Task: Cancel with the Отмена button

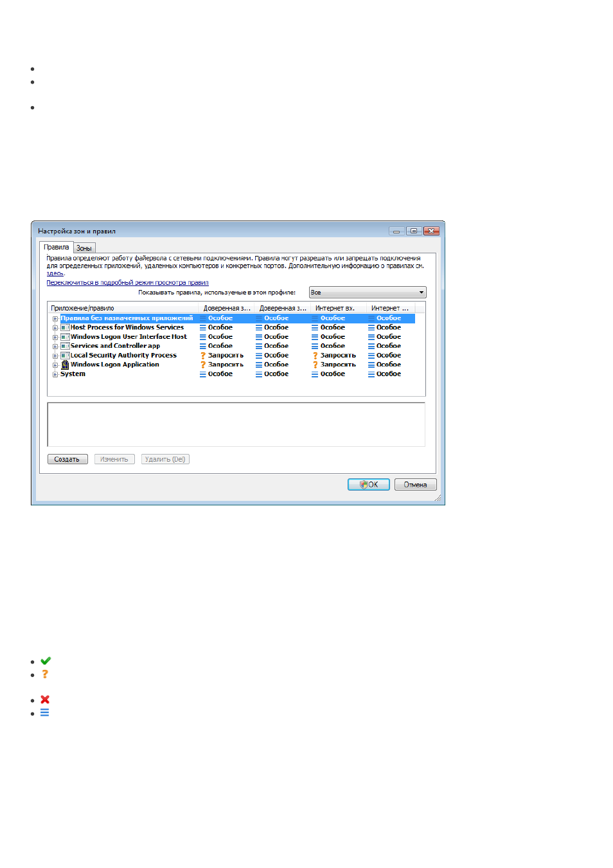Action: pos(416,485)
